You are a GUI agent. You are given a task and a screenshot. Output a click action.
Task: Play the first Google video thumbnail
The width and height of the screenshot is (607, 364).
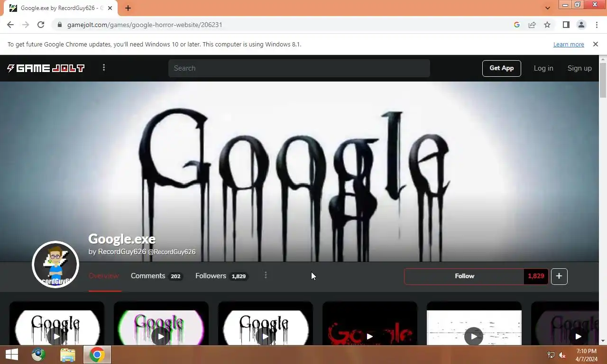pos(56,337)
